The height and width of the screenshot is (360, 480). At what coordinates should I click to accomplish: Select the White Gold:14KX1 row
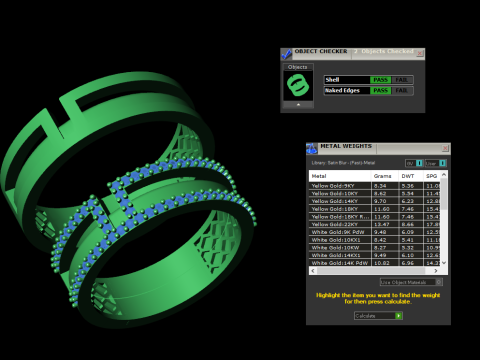coord(375,255)
